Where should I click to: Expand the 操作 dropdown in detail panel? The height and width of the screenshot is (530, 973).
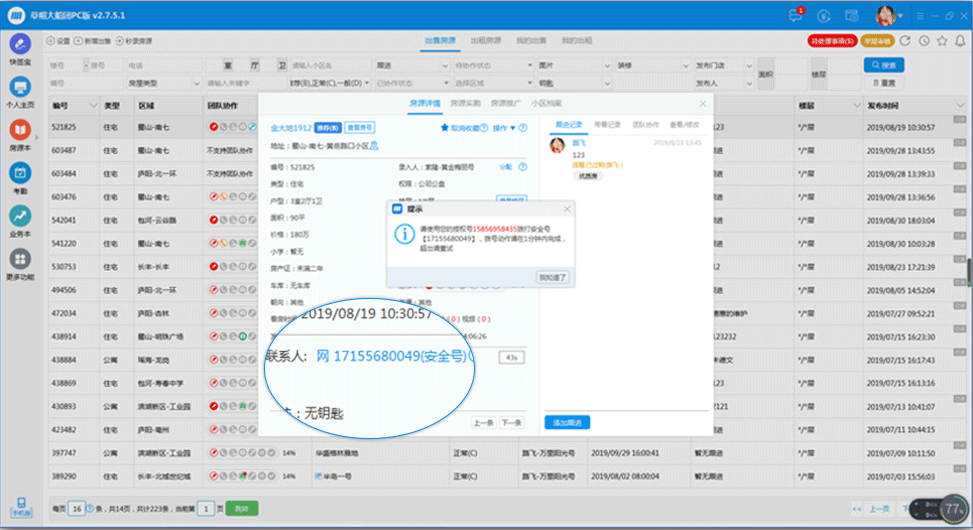click(x=505, y=128)
